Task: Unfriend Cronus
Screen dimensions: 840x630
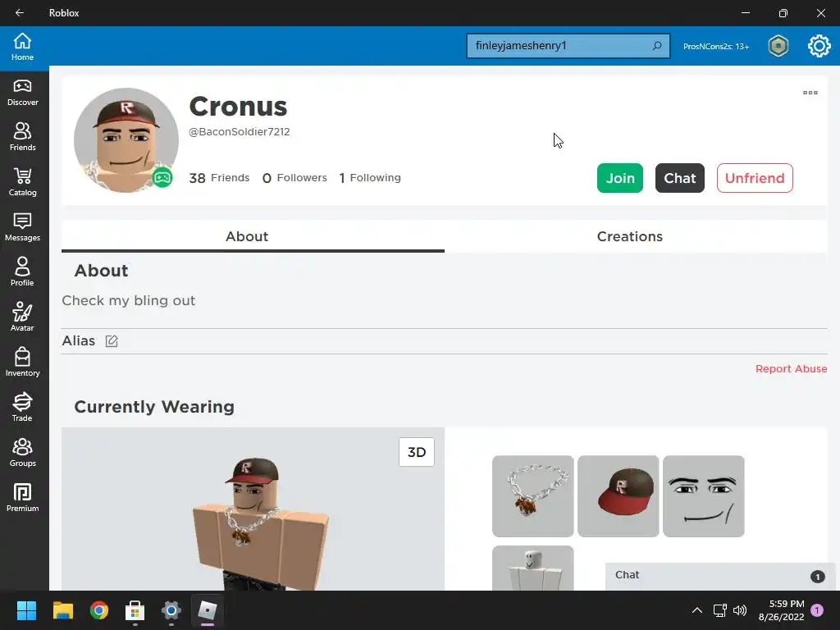Action: point(755,178)
